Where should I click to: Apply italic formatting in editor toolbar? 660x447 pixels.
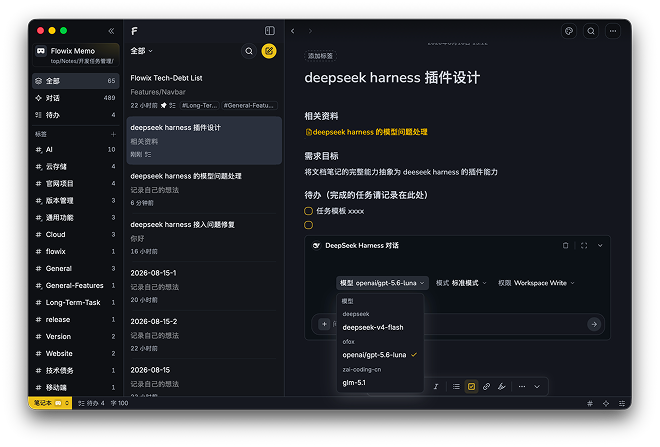tap(436, 386)
